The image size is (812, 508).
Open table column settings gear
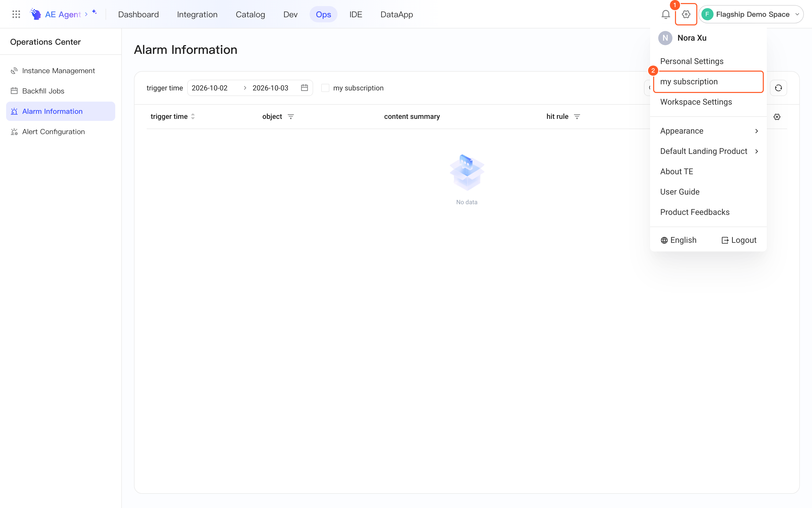coord(777,117)
